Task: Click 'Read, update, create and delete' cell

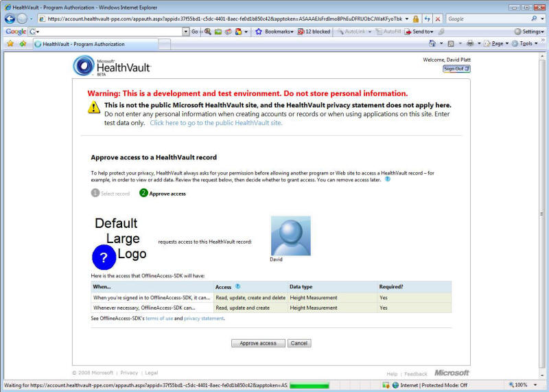Action: 250,297
